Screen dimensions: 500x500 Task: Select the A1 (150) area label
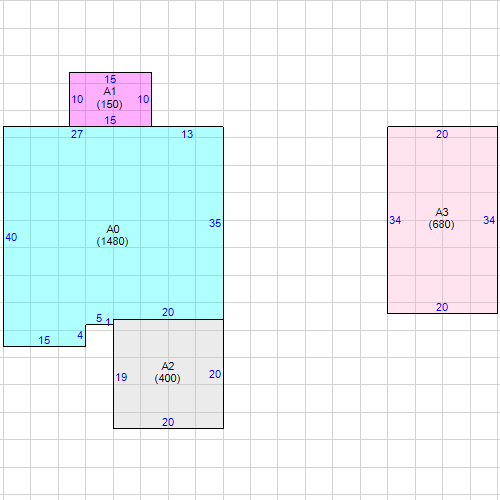[x=110, y=98]
